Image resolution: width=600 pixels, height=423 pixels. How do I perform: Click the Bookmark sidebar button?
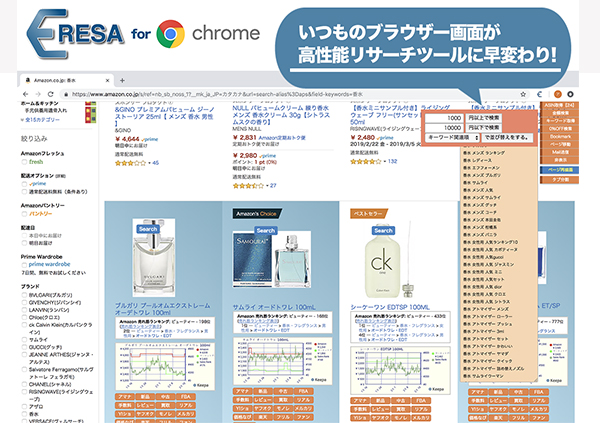559,136
